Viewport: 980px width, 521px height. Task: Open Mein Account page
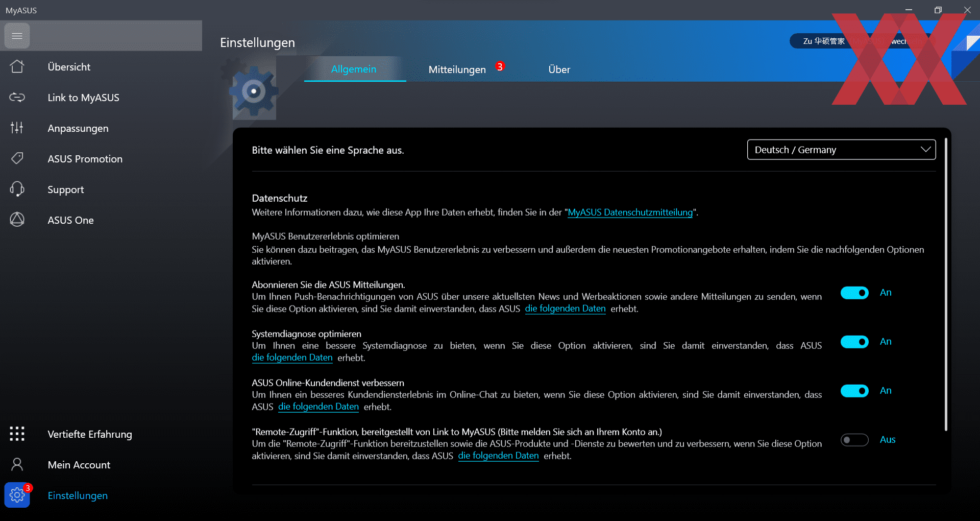79,465
